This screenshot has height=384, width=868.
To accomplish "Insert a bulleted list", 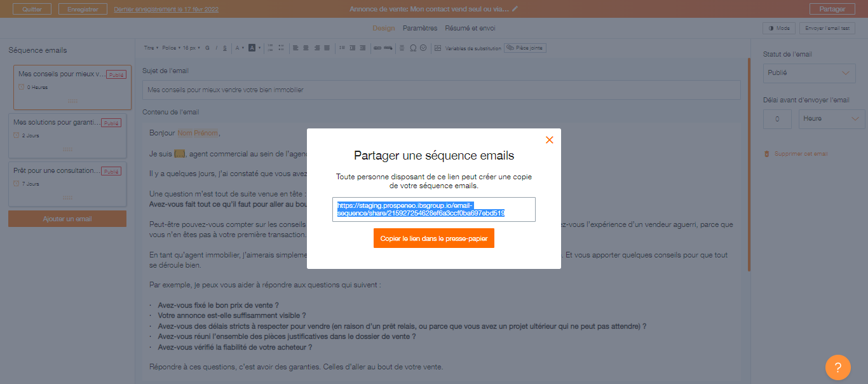I will 280,48.
